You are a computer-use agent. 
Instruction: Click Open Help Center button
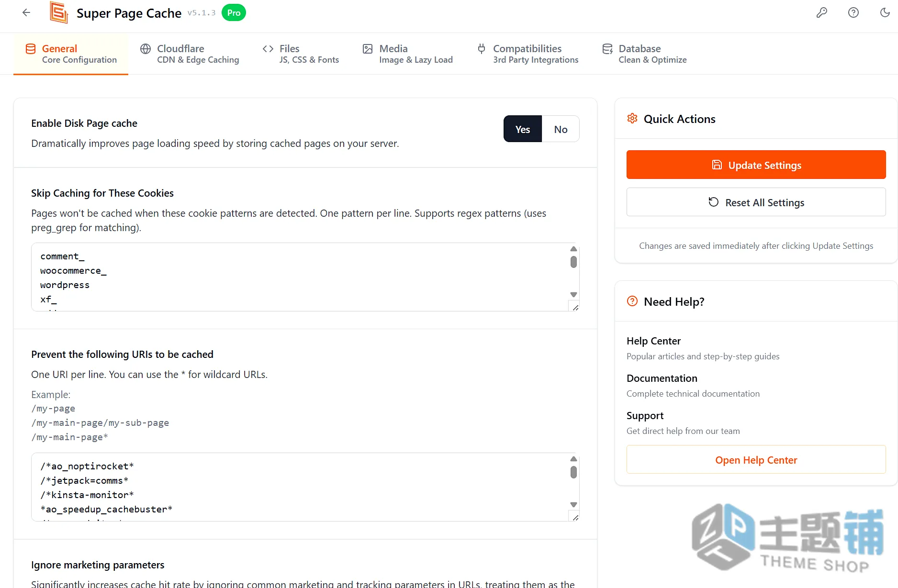coord(756,460)
